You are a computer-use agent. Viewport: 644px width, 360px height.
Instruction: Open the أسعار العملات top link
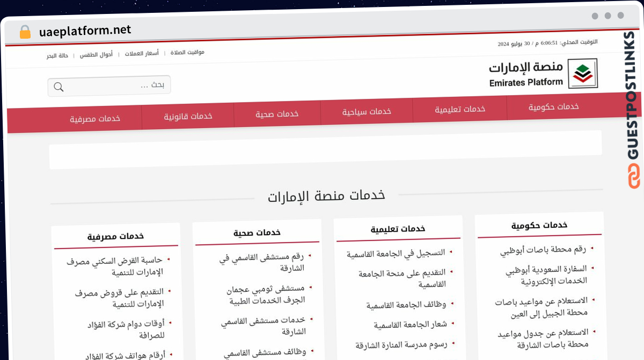(142, 54)
